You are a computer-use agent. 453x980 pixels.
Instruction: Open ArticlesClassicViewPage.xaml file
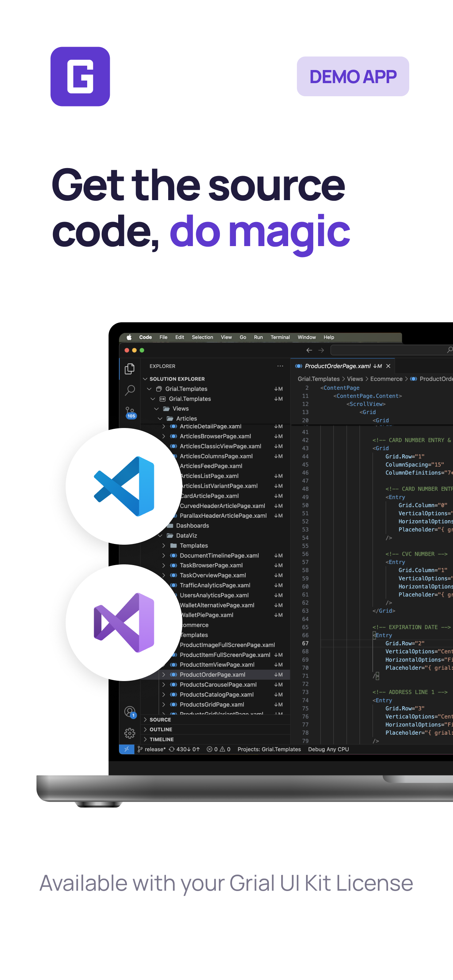pos(220,446)
